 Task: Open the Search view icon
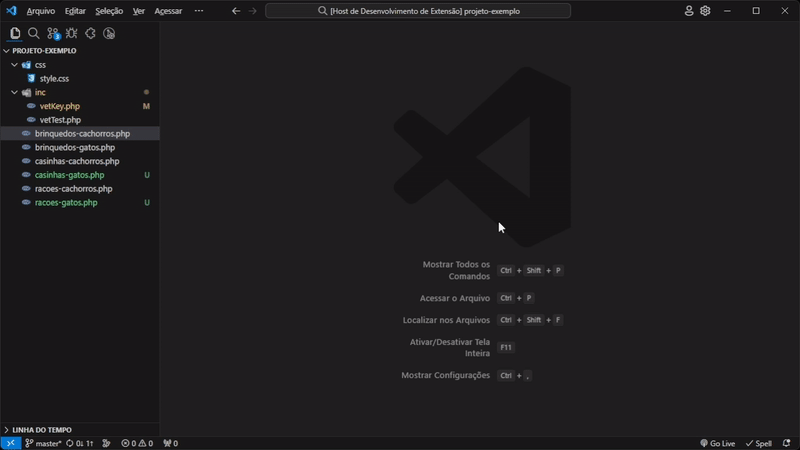pos(34,34)
